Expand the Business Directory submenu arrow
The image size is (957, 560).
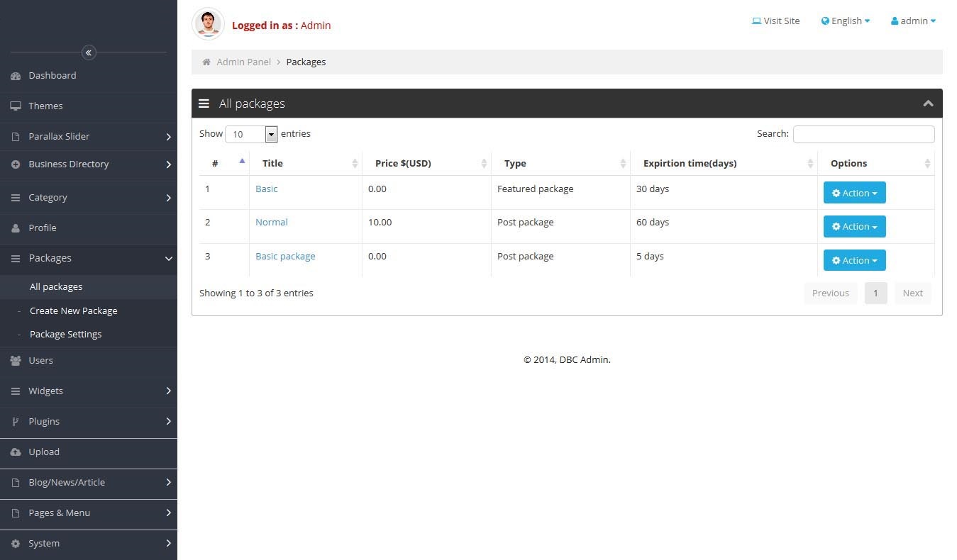[169, 164]
